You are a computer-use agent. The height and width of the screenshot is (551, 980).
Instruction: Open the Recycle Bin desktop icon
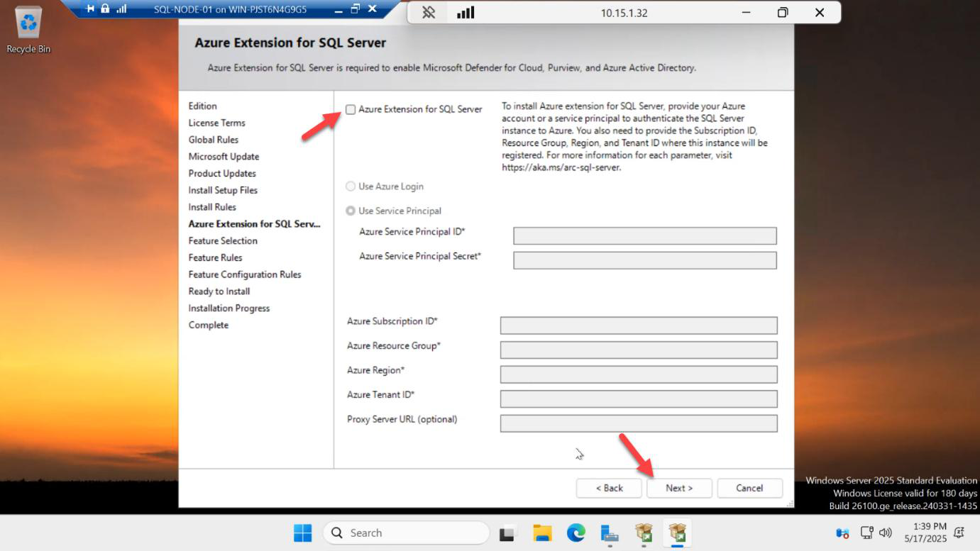coord(28,30)
